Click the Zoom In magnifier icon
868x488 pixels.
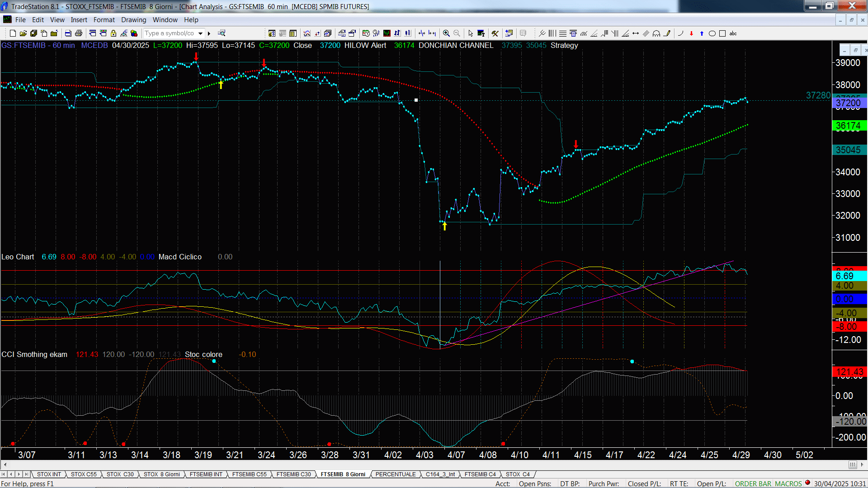pyautogui.click(x=446, y=33)
